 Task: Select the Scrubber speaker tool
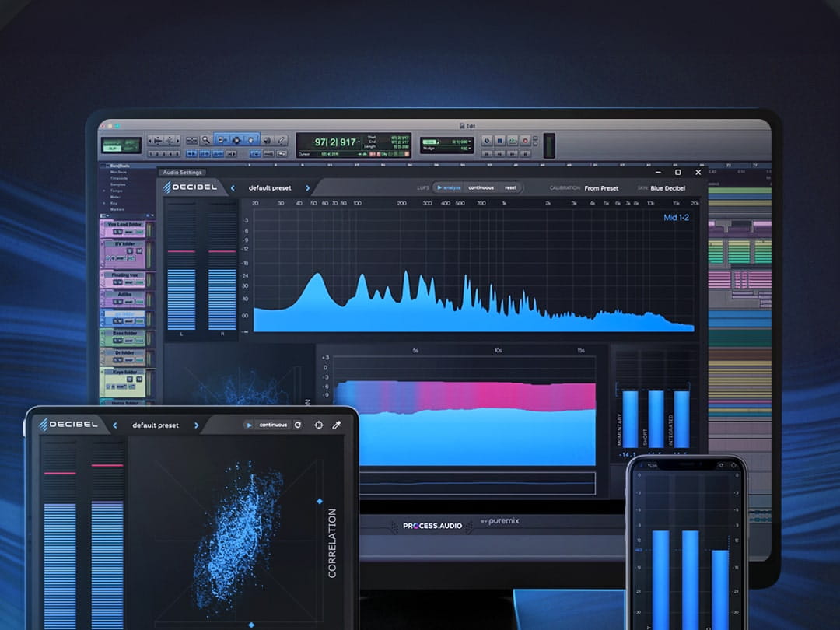(267, 140)
